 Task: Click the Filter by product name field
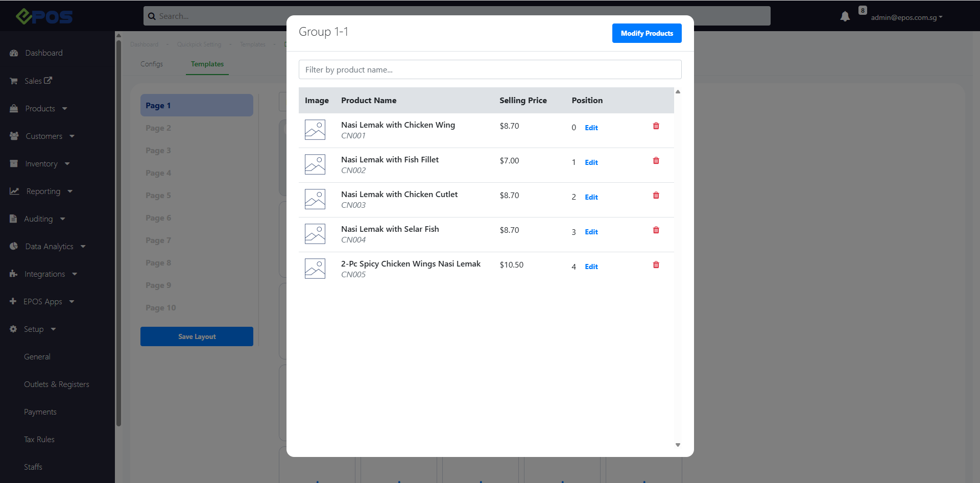click(x=490, y=70)
